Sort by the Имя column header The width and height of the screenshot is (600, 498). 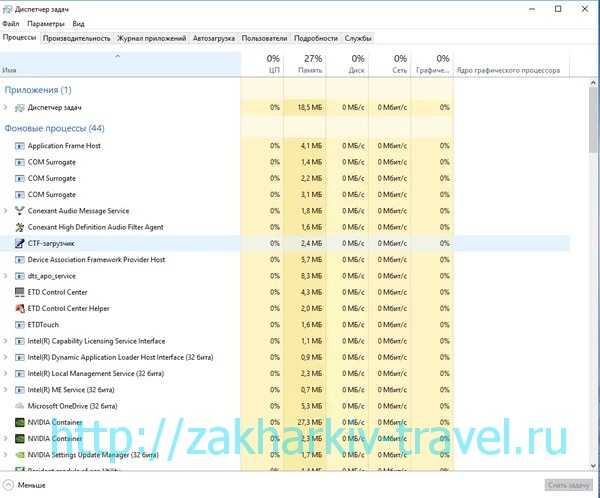120,64
